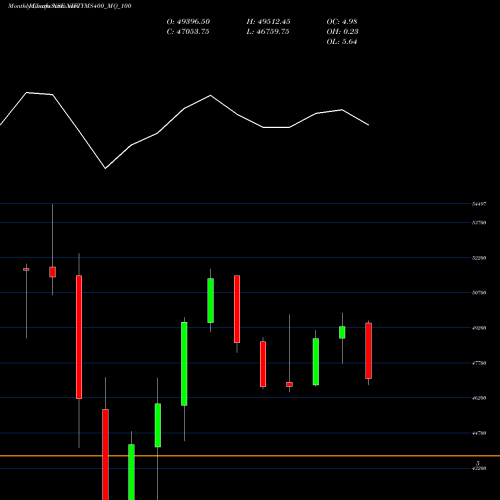500x500 pixels.
Task: Click the chart title ending MQ_100
Action: 69,6
